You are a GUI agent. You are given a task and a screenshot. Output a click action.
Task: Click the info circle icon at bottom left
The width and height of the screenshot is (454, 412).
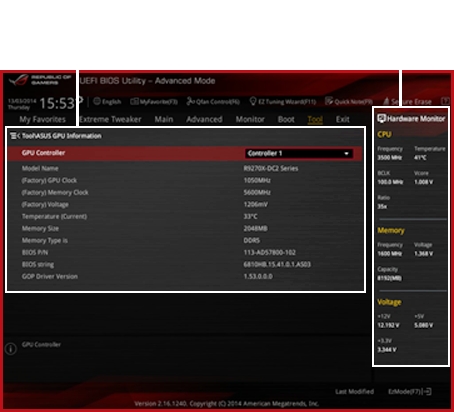11,349
